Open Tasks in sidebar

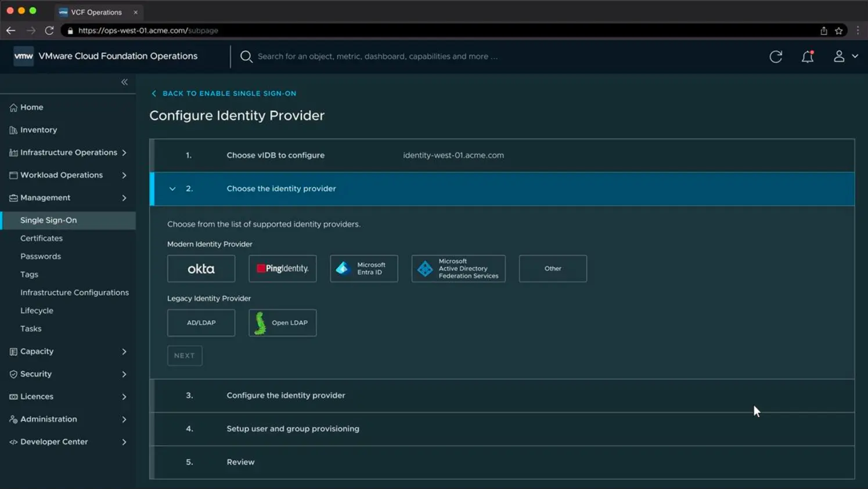(31, 328)
